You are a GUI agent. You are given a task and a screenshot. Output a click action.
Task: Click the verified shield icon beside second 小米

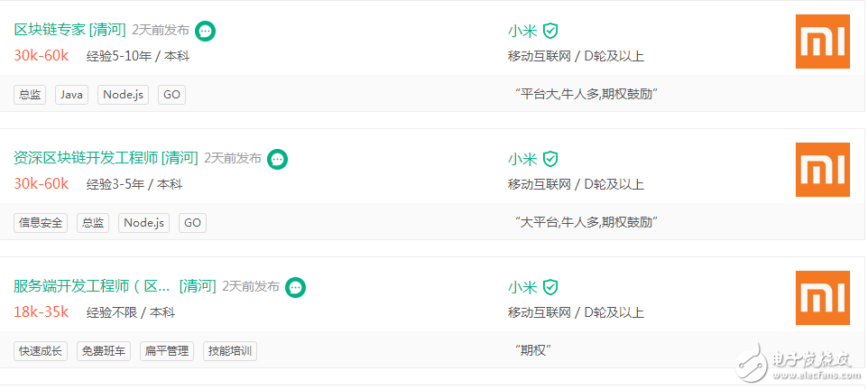point(549,160)
